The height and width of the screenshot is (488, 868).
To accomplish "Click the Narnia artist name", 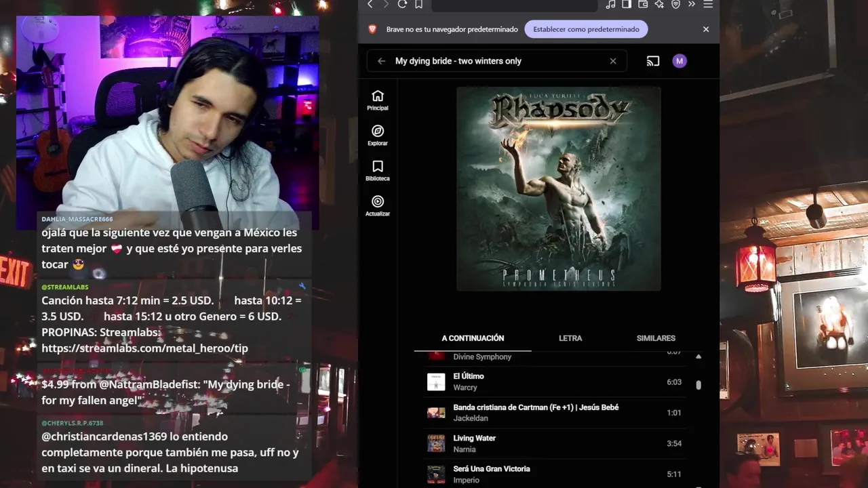I will (465, 449).
